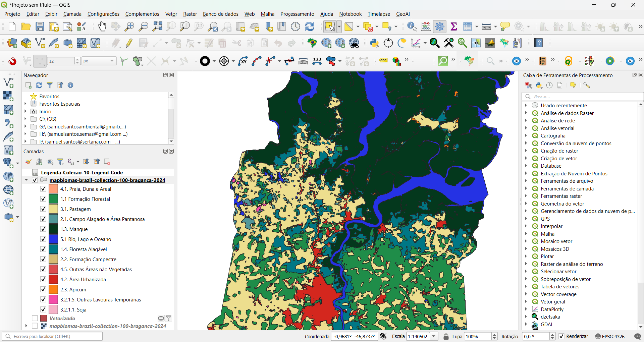Open the Raster menu
644x342 pixels.
(x=190, y=14)
